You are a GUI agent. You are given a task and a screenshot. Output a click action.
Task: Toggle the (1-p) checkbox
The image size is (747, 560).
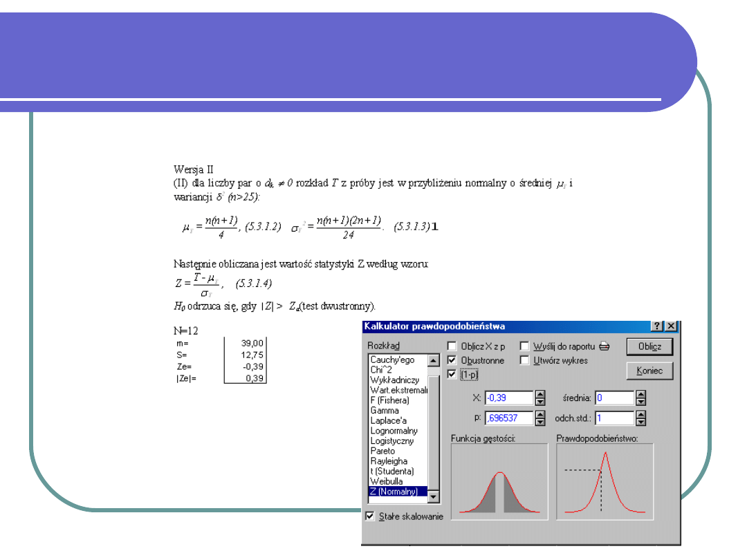[x=452, y=374]
